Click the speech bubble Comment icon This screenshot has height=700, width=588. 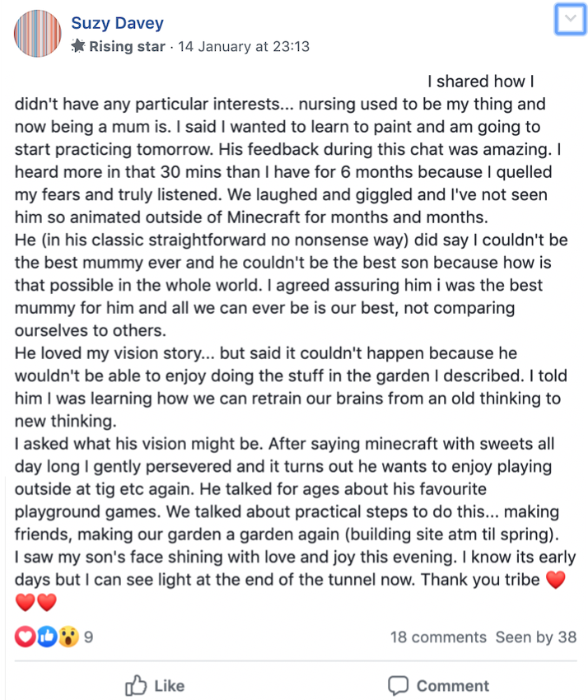399,685
